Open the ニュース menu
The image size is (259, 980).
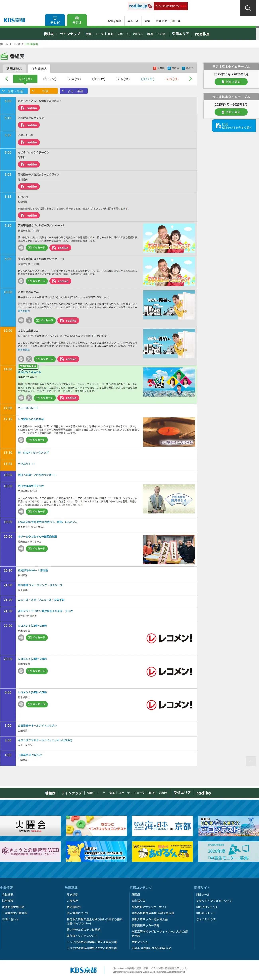133,21
